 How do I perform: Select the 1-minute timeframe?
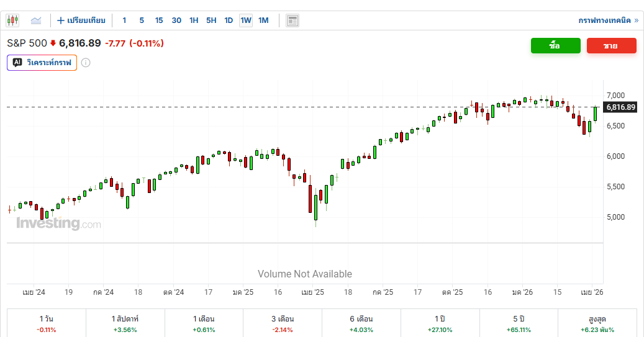(x=124, y=20)
